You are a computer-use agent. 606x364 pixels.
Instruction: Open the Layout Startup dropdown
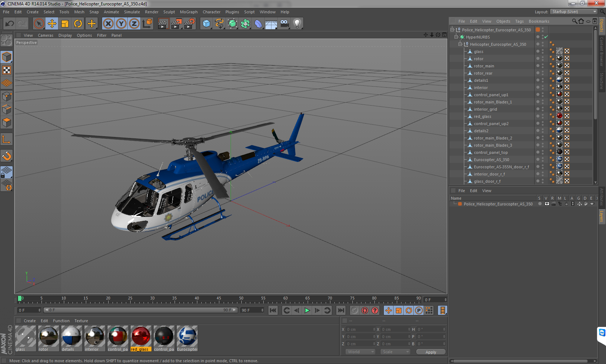(574, 12)
